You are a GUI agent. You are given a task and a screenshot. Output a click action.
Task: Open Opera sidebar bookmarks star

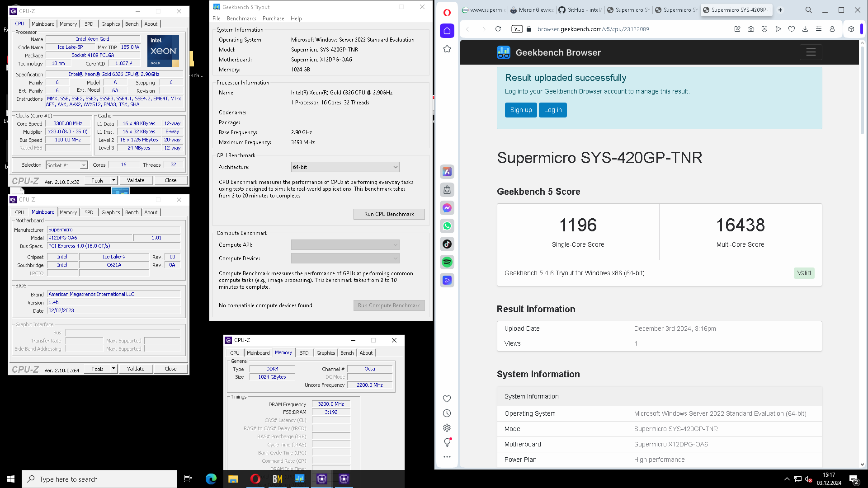(x=447, y=49)
